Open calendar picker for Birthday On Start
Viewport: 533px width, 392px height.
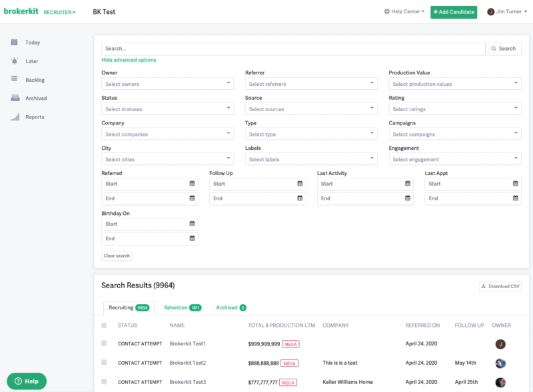click(x=192, y=224)
